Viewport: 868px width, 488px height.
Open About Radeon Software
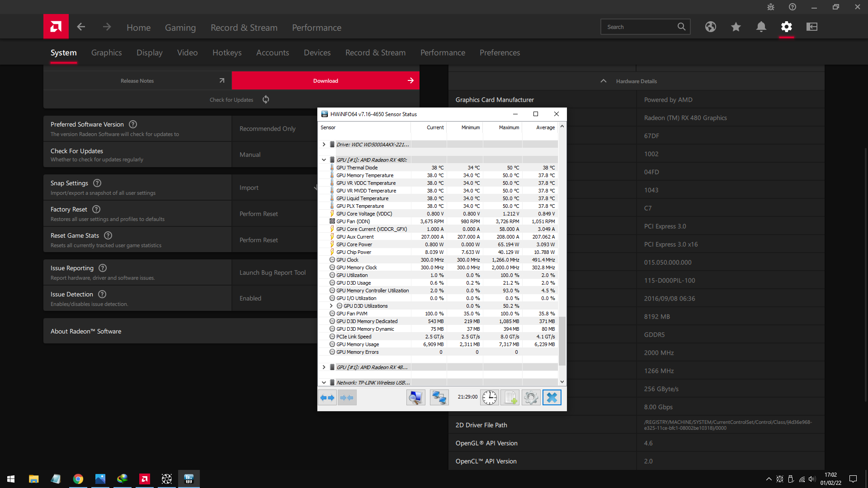[x=180, y=331]
